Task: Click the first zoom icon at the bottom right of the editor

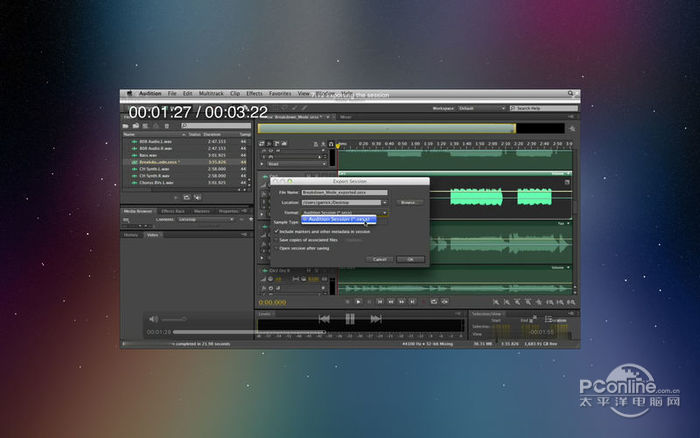Action: click(x=496, y=302)
